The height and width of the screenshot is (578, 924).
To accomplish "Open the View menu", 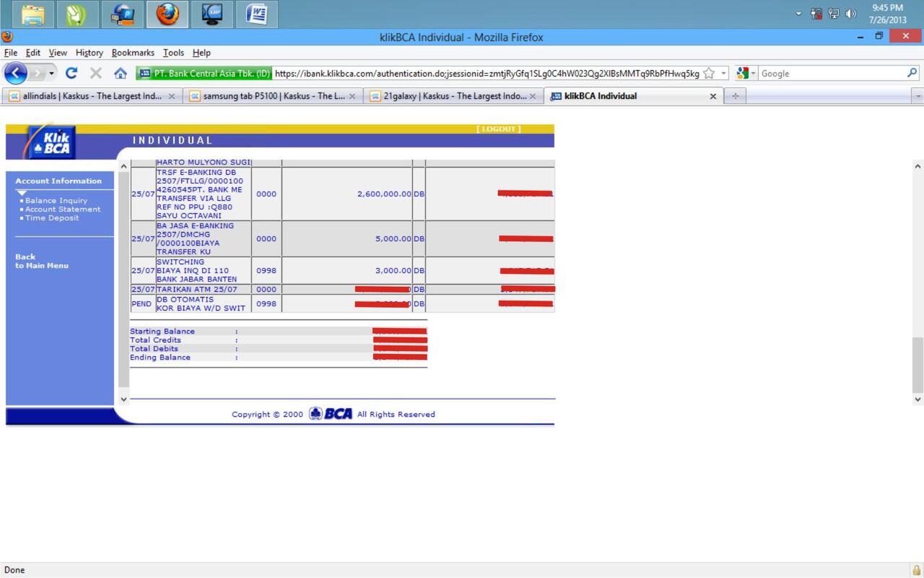I will pos(58,53).
